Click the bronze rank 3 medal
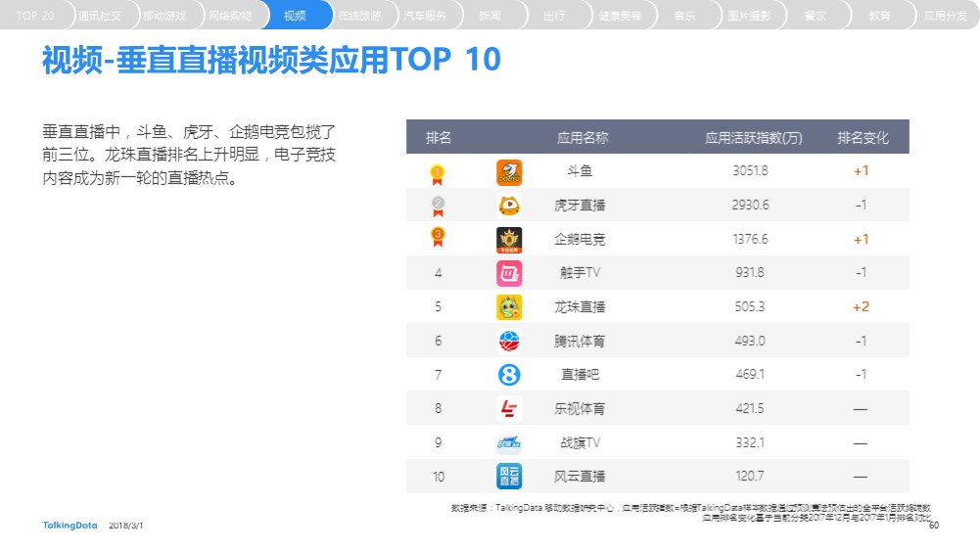Viewport: 980px width, 551px height. (x=438, y=238)
